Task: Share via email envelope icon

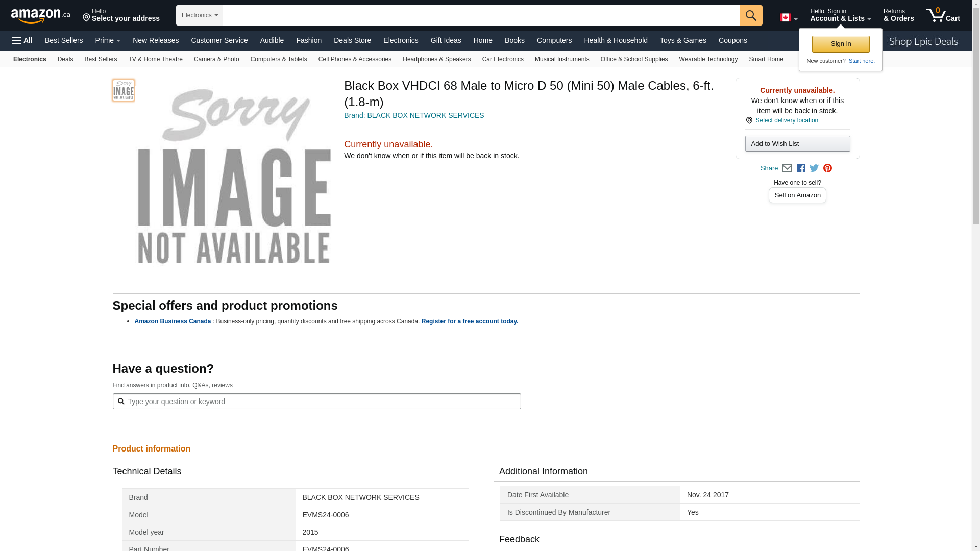Action: pos(787,168)
